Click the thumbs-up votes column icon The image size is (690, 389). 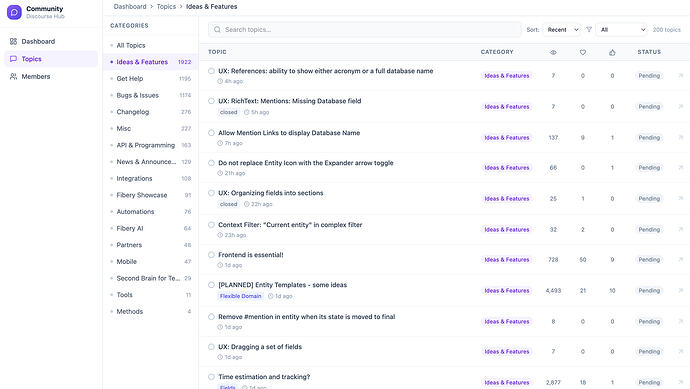(x=612, y=52)
